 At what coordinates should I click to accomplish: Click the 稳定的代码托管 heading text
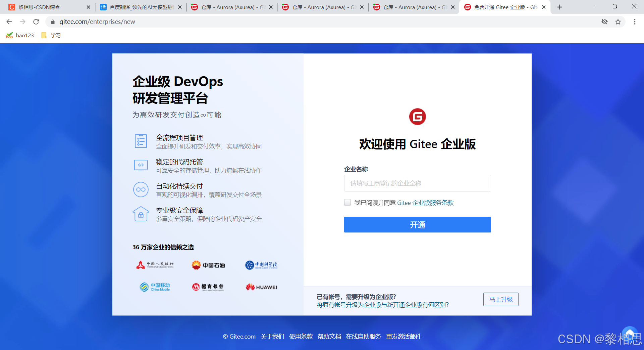[x=179, y=162]
